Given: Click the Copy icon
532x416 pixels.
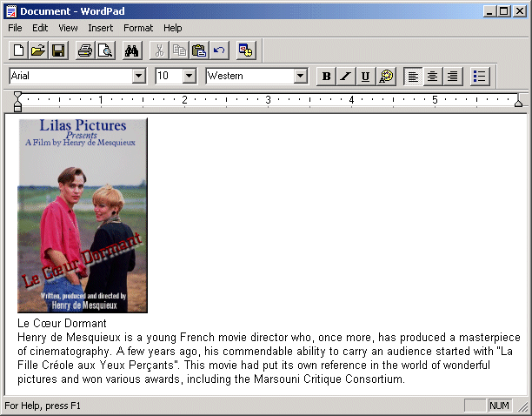Looking at the screenshot, I should 179,50.
